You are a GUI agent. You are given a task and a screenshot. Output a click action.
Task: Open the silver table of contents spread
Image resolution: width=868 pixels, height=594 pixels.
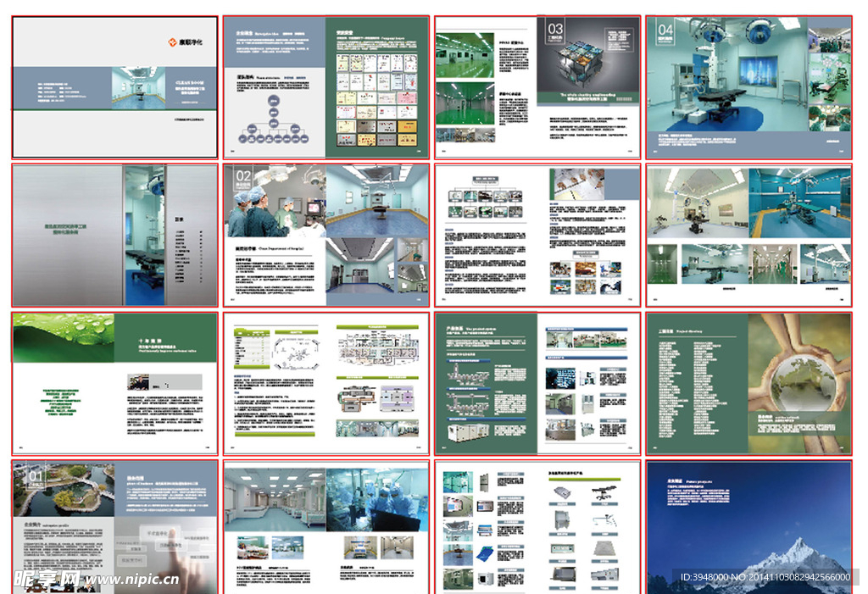click(114, 236)
